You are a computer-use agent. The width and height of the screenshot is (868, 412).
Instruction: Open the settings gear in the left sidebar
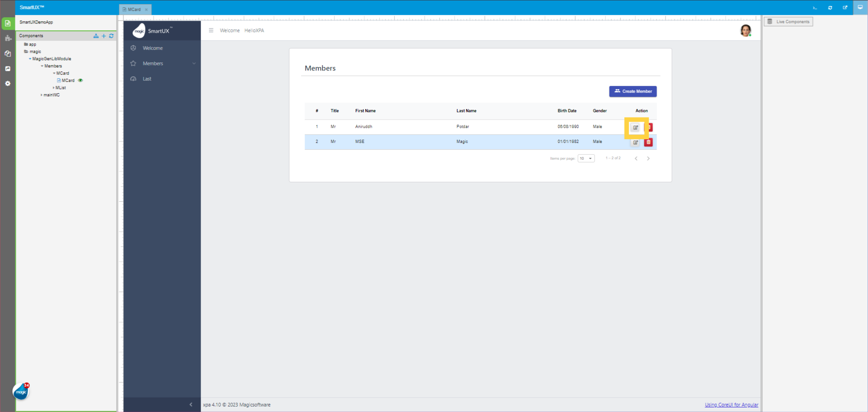(8, 84)
